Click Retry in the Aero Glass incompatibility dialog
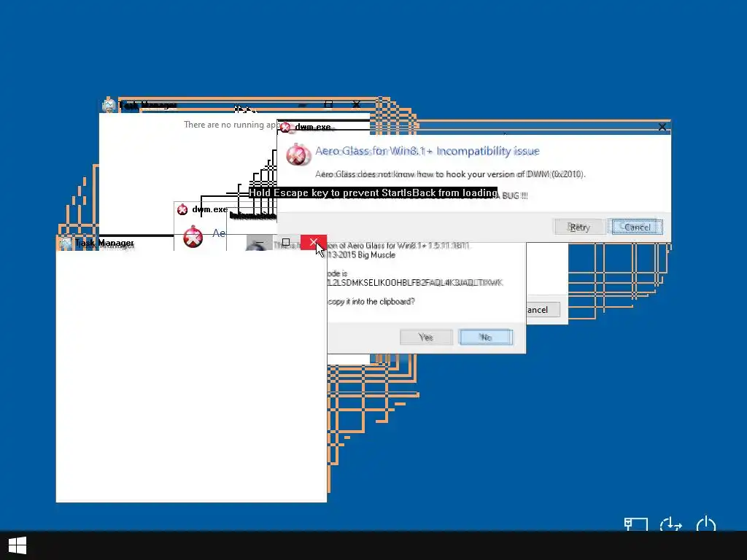 tap(580, 227)
